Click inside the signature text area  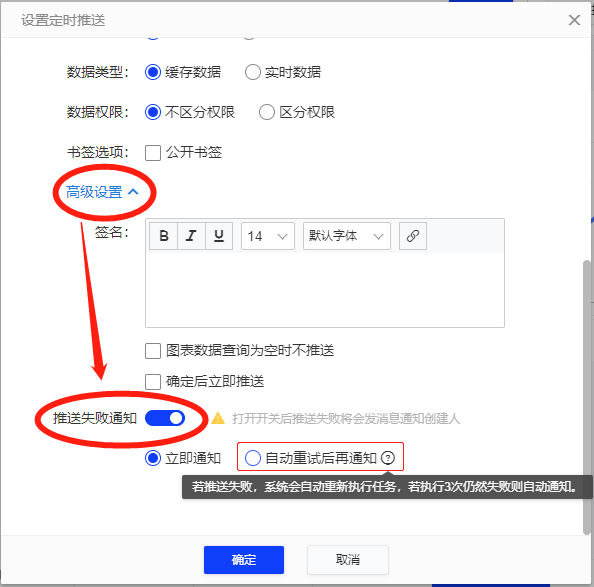pos(325,290)
